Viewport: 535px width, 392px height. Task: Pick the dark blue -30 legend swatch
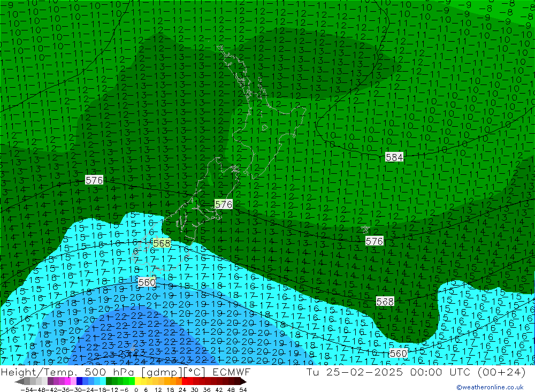pyautogui.click(x=79, y=381)
